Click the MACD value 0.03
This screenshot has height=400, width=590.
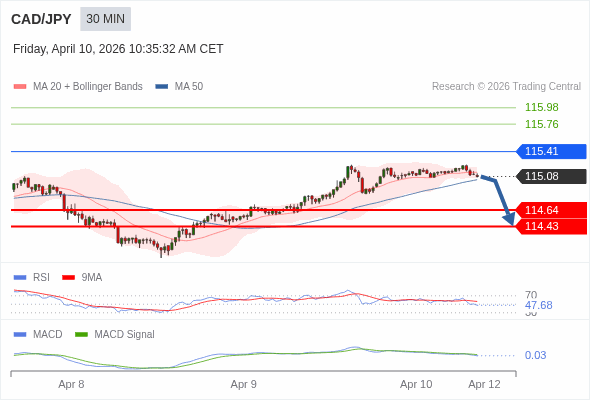(535, 355)
